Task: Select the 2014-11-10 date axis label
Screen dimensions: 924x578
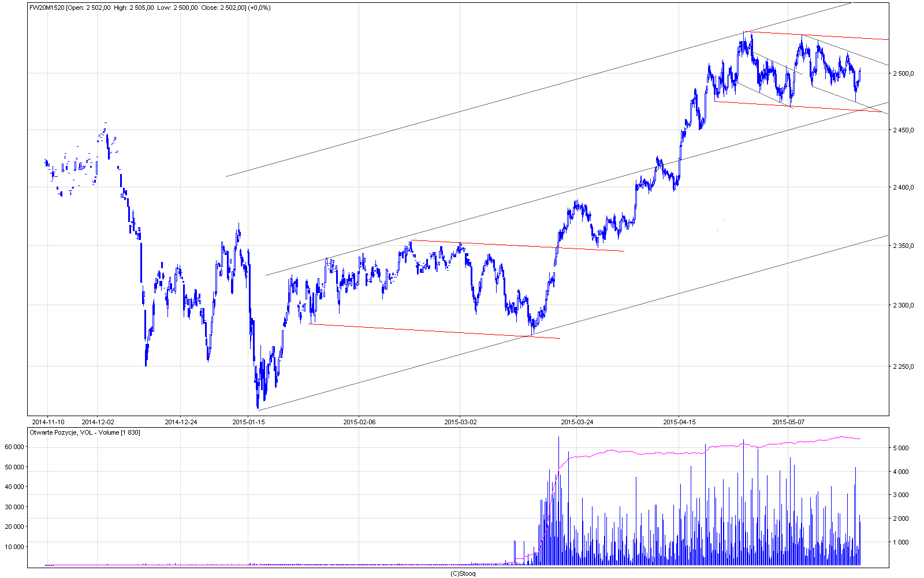Action: (x=48, y=422)
